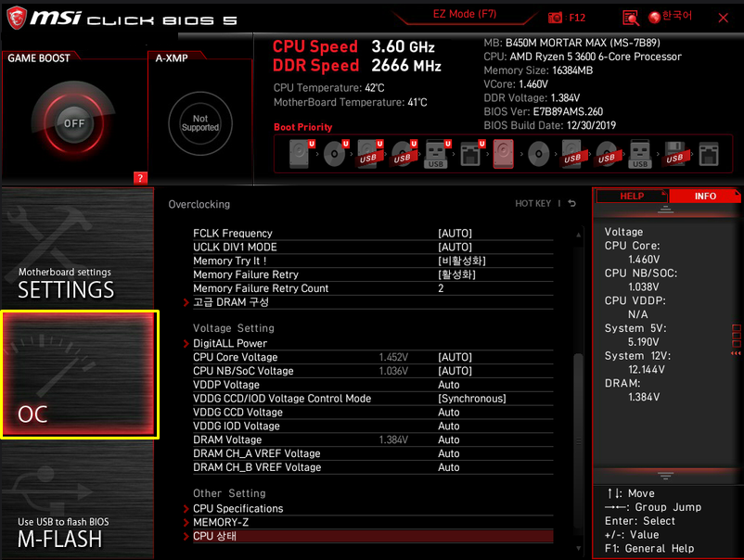Image resolution: width=744 pixels, height=560 pixels.
Task: Edit the VDDG CCD Voltage Auto field
Action: coord(448,412)
